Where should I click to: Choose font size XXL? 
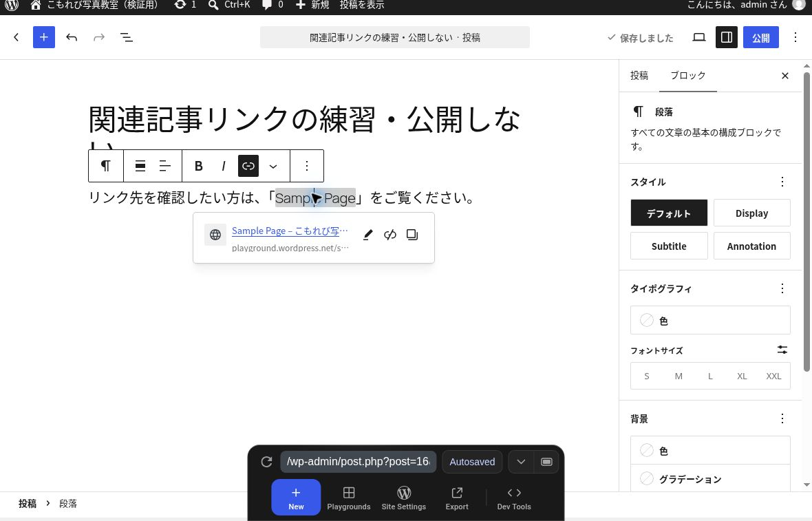click(x=773, y=376)
